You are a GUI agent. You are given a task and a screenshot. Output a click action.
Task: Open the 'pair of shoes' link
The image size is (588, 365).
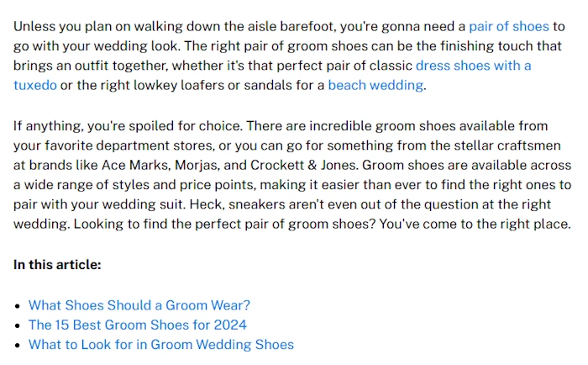click(509, 26)
